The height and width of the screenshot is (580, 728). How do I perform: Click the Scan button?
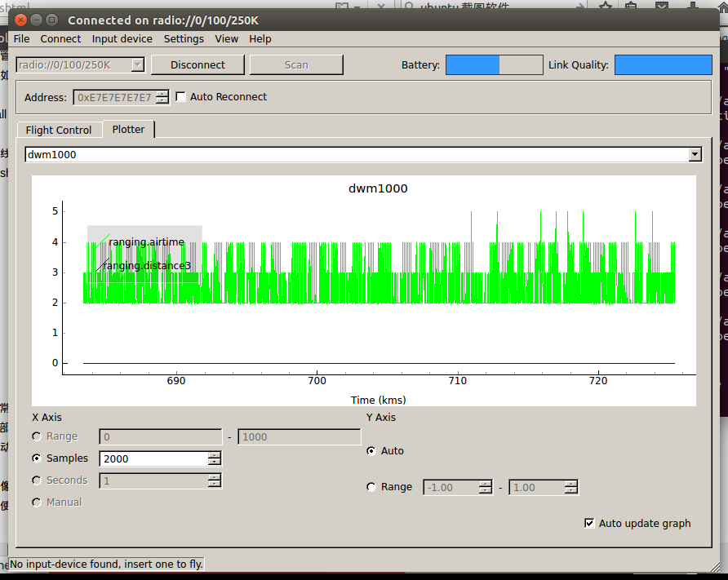click(296, 64)
